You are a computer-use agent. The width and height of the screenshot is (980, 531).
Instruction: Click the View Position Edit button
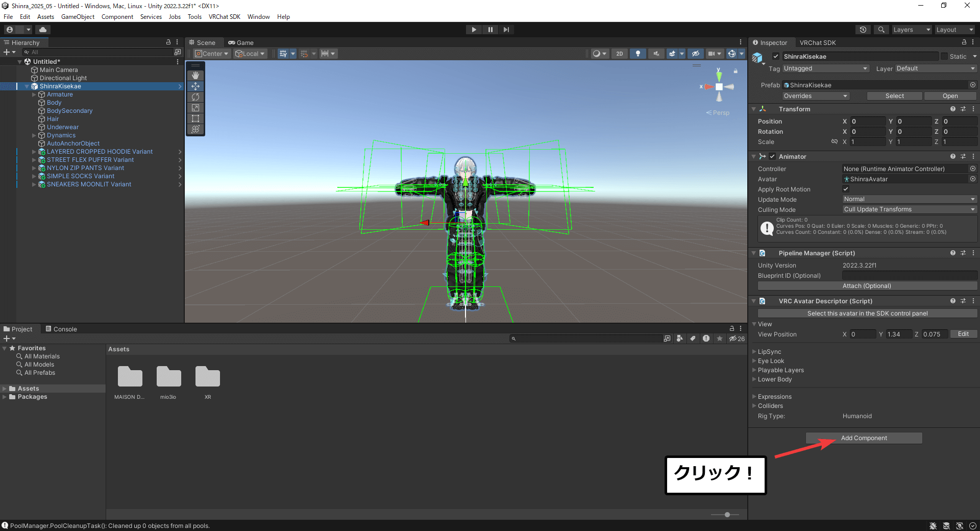[964, 334]
